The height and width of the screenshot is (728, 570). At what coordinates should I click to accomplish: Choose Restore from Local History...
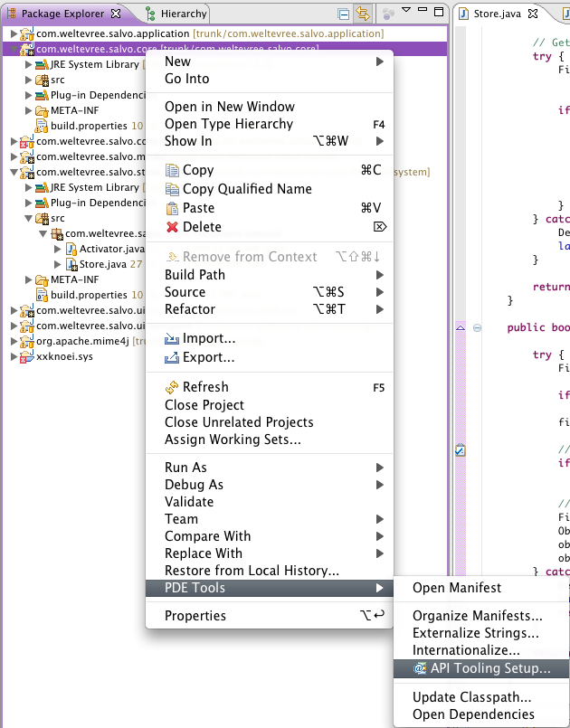click(270, 571)
